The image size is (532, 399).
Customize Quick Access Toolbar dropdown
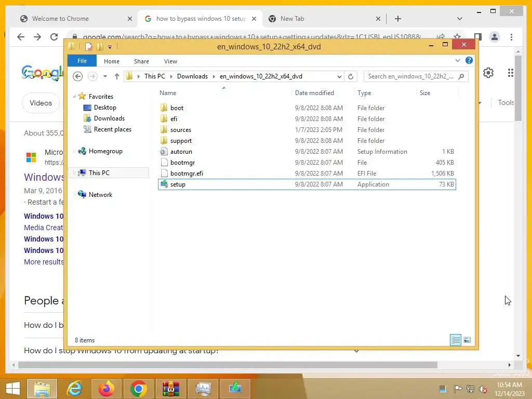point(110,47)
